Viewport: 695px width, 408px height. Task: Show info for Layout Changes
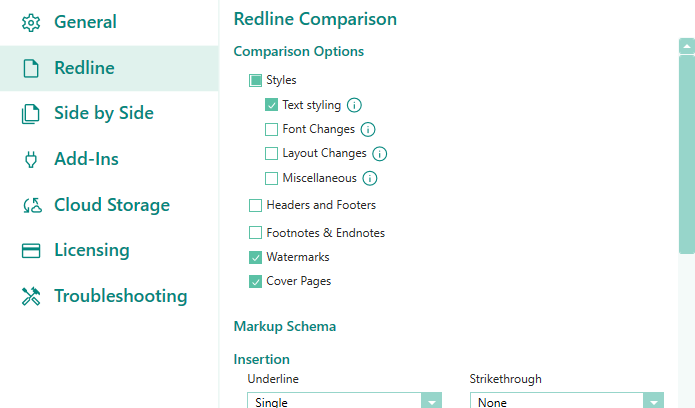pyautogui.click(x=379, y=153)
